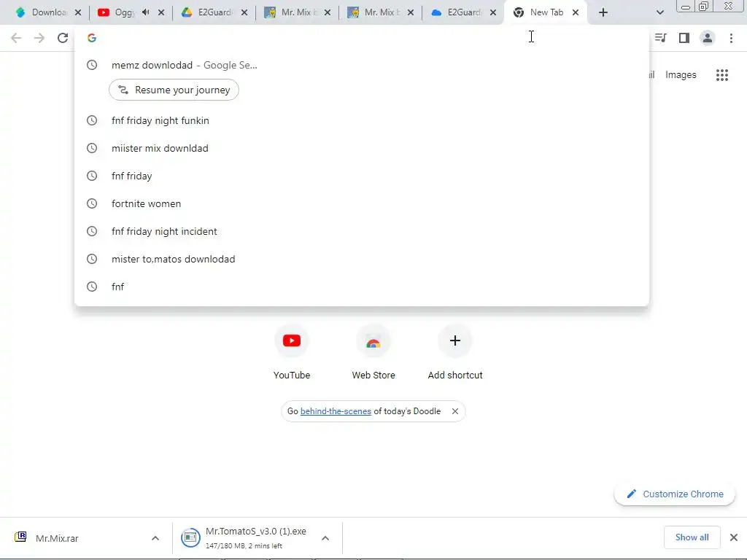
Task: Select 'miister mix downldad' suggestion
Action: coord(362,148)
